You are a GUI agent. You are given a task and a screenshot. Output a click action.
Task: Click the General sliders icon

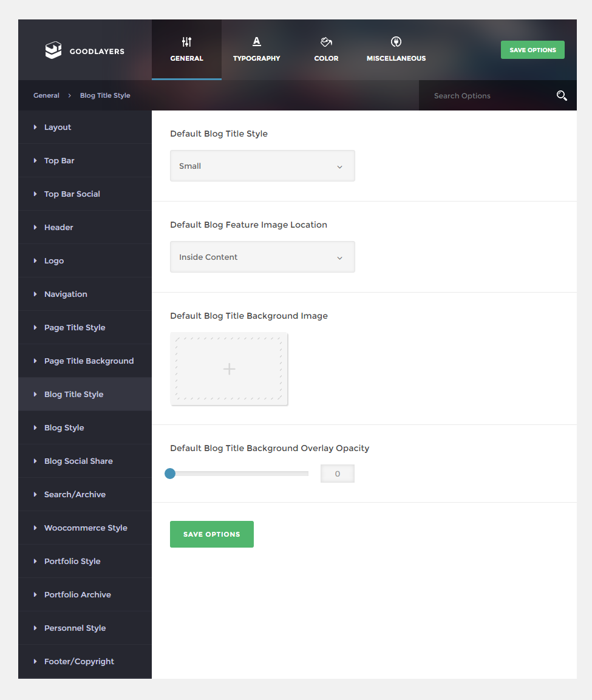pyautogui.click(x=186, y=42)
